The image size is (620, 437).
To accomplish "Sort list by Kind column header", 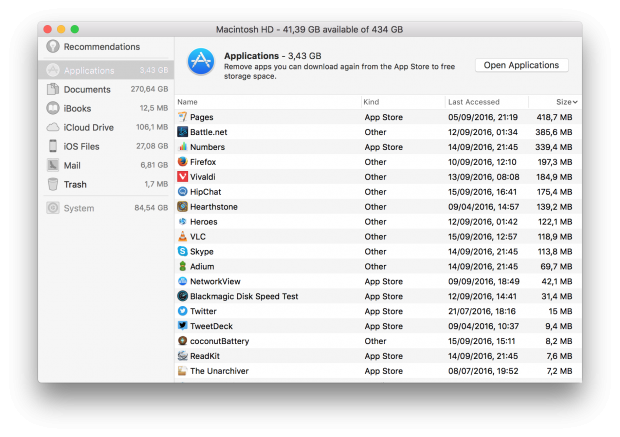I will pyautogui.click(x=371, y=102).
